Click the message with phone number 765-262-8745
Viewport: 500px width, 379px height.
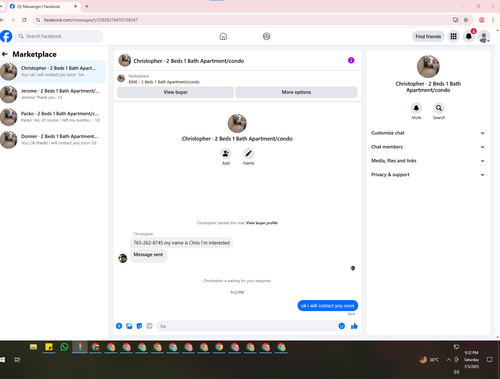(x=181, y=243)
